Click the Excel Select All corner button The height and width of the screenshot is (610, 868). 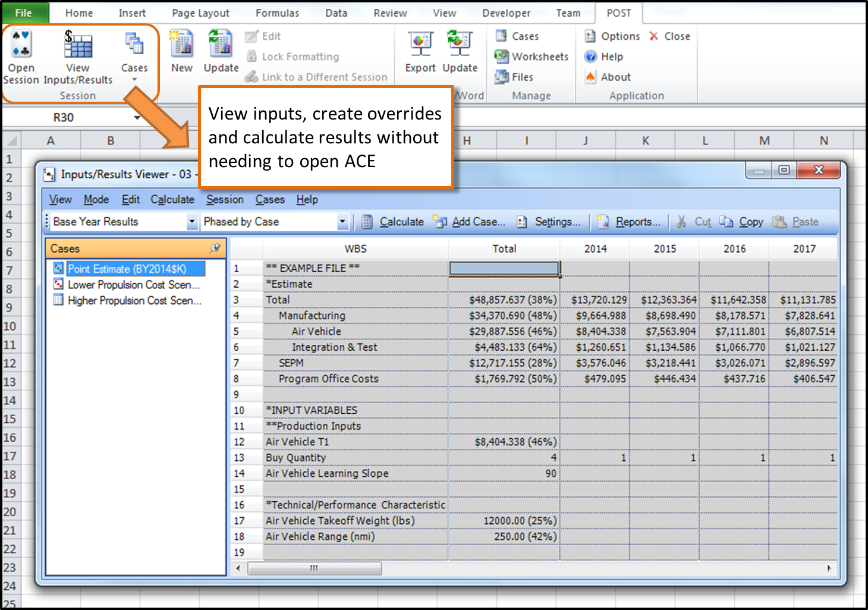point(12,141)
